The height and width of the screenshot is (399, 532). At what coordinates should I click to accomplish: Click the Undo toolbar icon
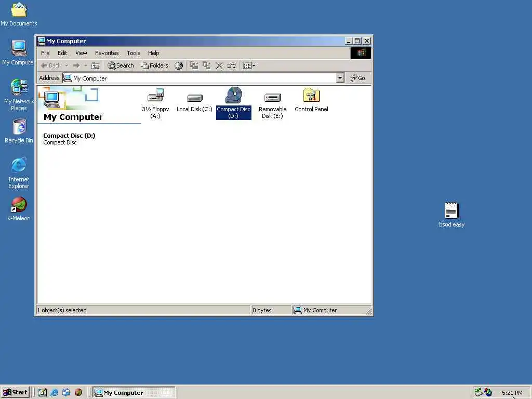coord(231,66)
